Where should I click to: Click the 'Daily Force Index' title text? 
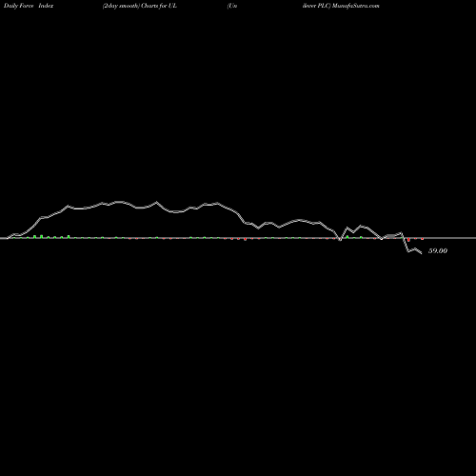tap(29, 6)
